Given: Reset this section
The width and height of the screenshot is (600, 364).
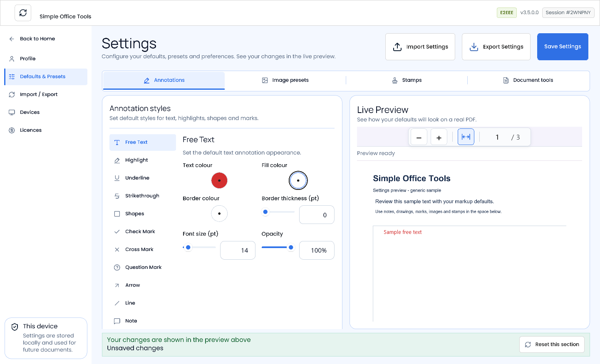Looking at the screenshot, I should pyautogui.click(x=552, y=344).
